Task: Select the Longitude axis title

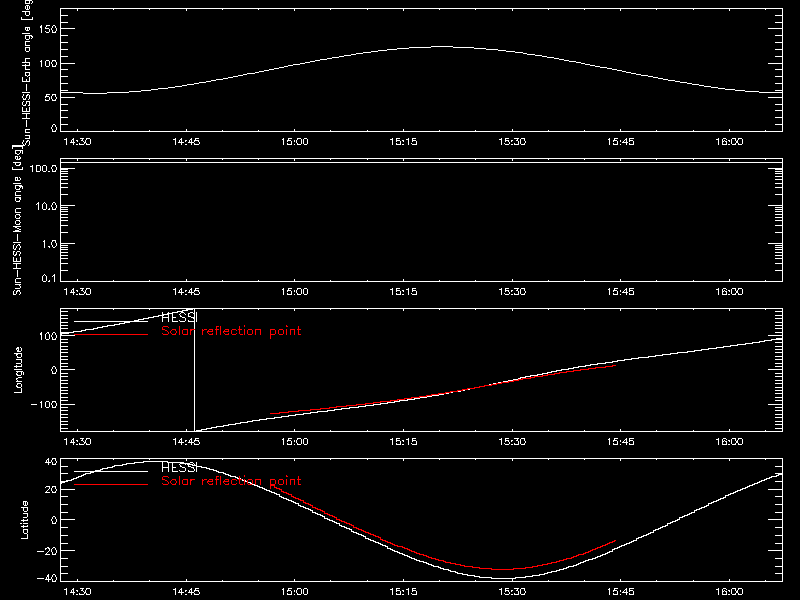Action: (x=18, y=370)
